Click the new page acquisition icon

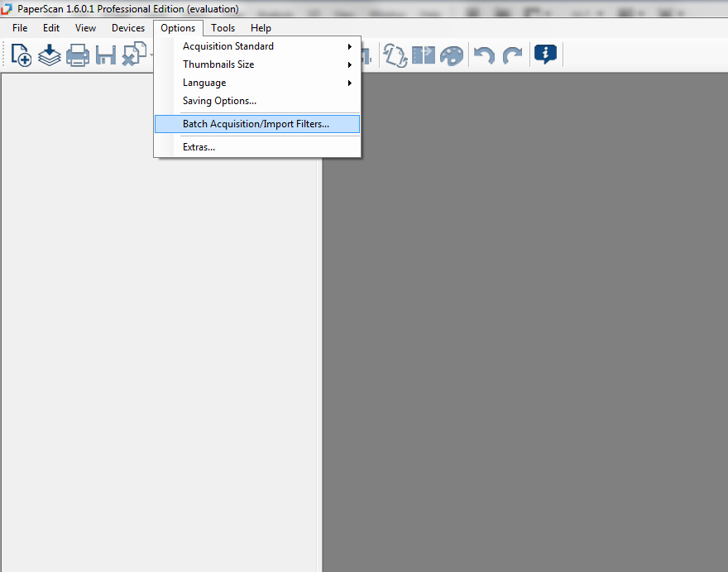tap(22, 55)
